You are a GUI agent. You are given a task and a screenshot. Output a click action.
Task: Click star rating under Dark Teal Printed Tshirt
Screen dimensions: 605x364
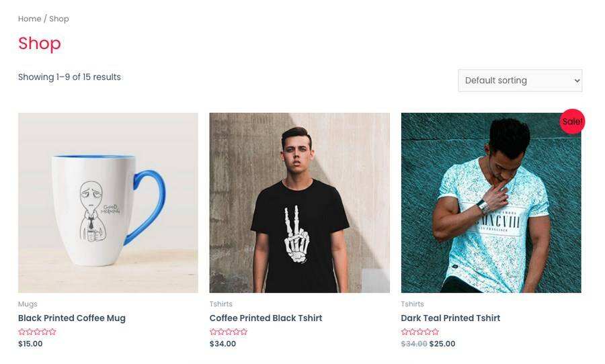coord(420,332)
